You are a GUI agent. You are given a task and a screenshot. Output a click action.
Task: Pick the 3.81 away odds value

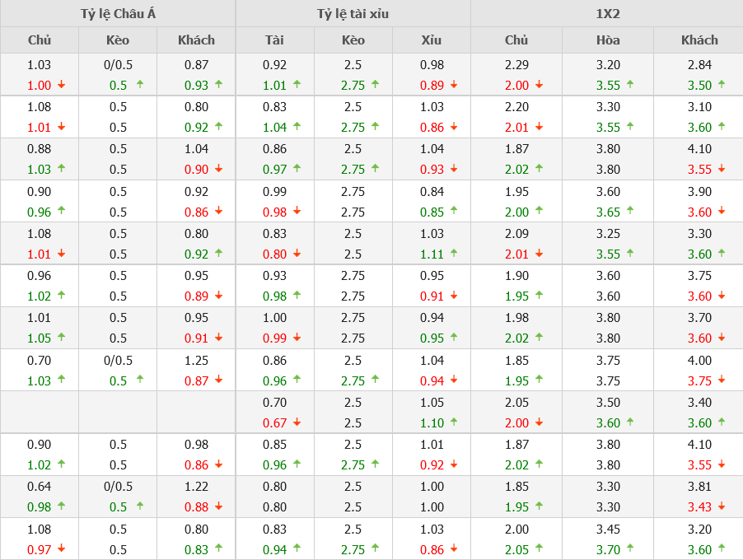[699, 487]
